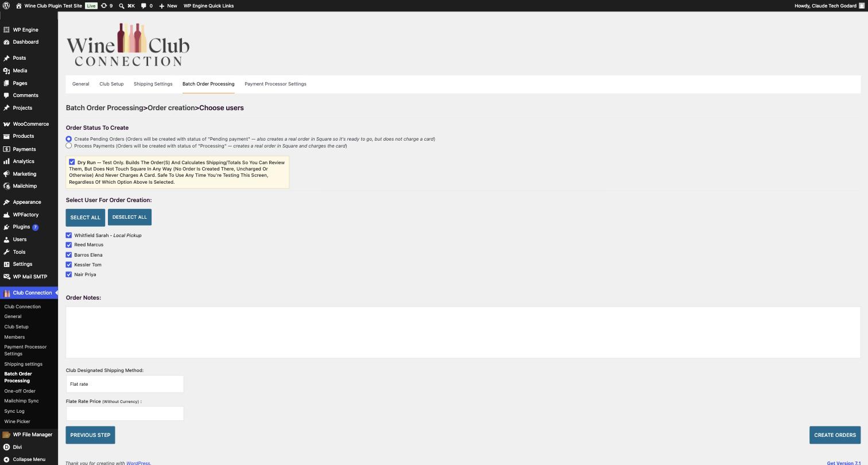The image size is (868, 465).
Task: Go back with PREVIOUS STEP button
Action: (x=90, y=435)
